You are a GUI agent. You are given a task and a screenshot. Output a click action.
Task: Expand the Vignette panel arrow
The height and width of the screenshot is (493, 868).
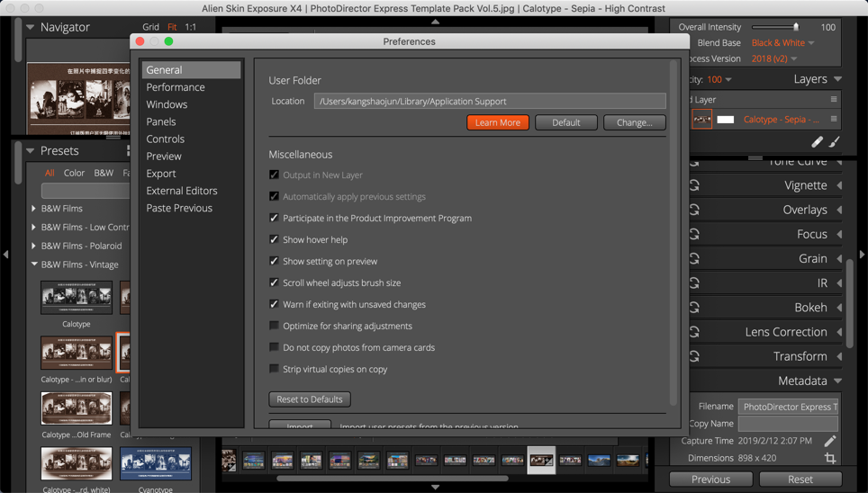click(839, 185)
